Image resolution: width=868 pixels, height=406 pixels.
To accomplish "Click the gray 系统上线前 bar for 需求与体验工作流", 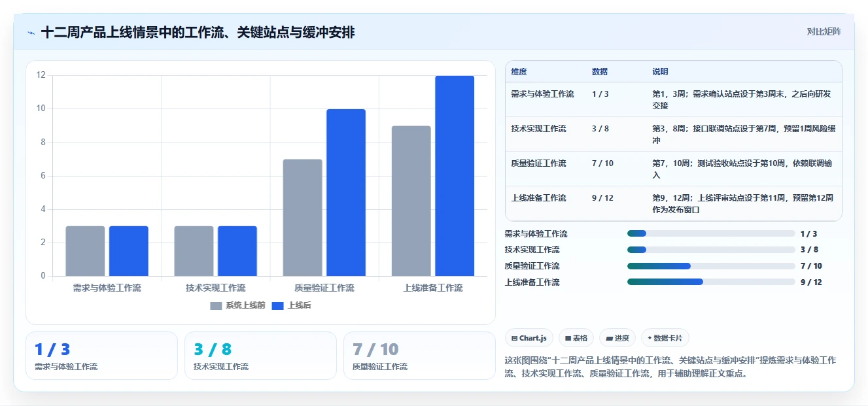I will coord(85,251).
